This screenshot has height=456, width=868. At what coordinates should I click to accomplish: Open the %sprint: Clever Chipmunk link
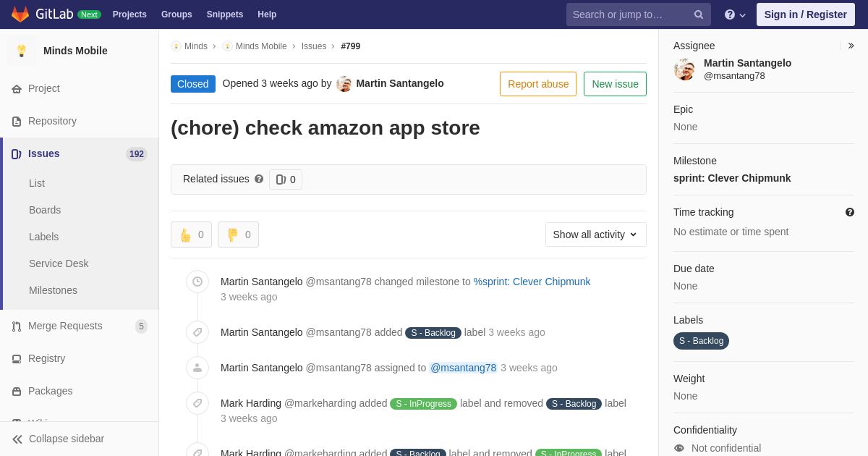(x=532, y=282)
